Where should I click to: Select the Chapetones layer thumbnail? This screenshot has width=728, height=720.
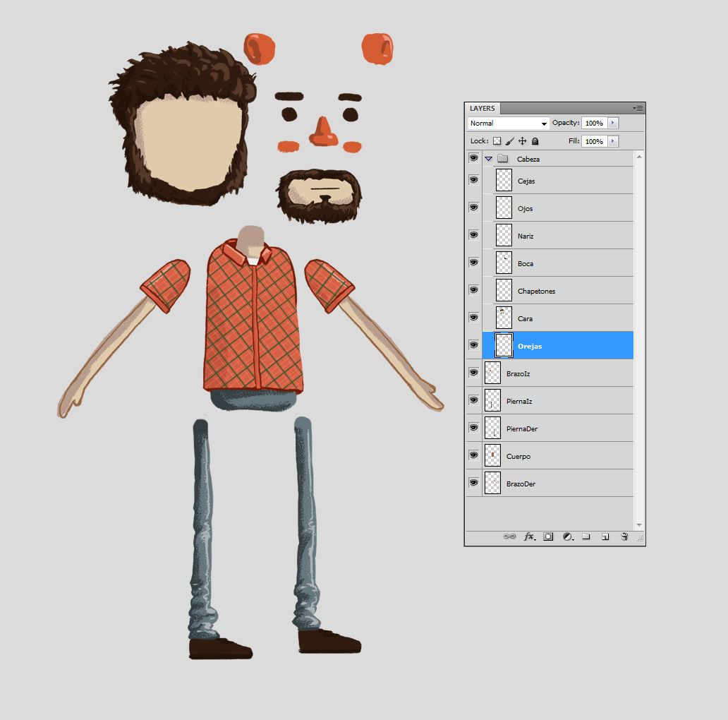[x=504, y=290]
